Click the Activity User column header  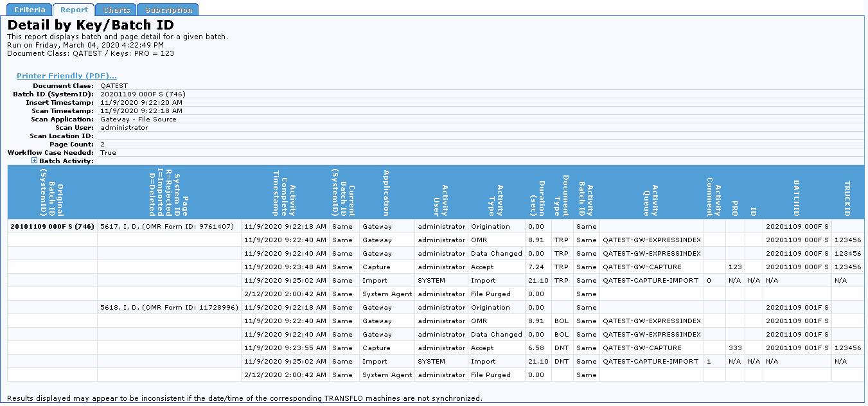pyautogui.click(x=441, y=192)
